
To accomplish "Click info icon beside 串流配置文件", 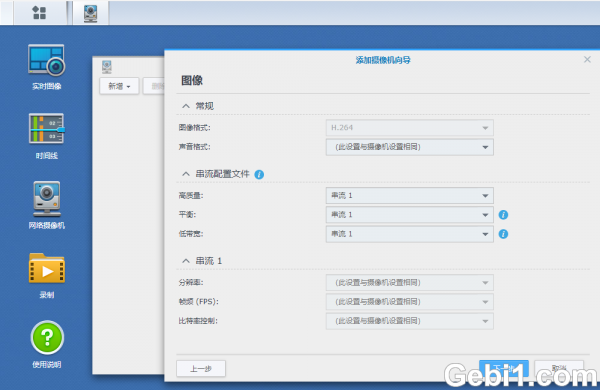I will pyautogui.click(x=259, y=175).
